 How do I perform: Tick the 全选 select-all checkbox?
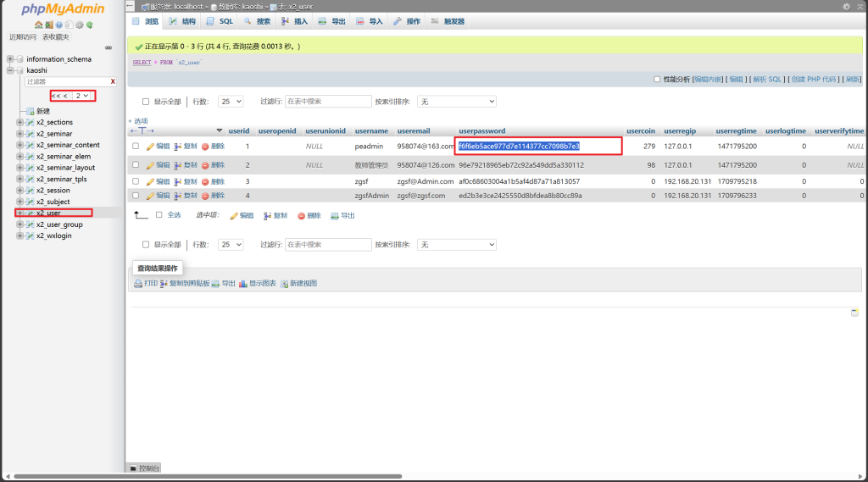[x=159, y=215]
